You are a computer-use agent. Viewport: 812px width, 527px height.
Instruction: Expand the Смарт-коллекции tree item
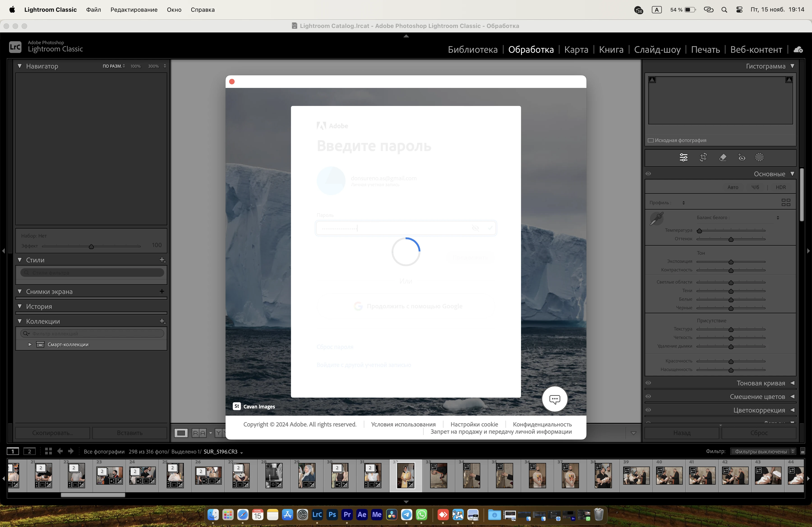click(x=30, y=345)
